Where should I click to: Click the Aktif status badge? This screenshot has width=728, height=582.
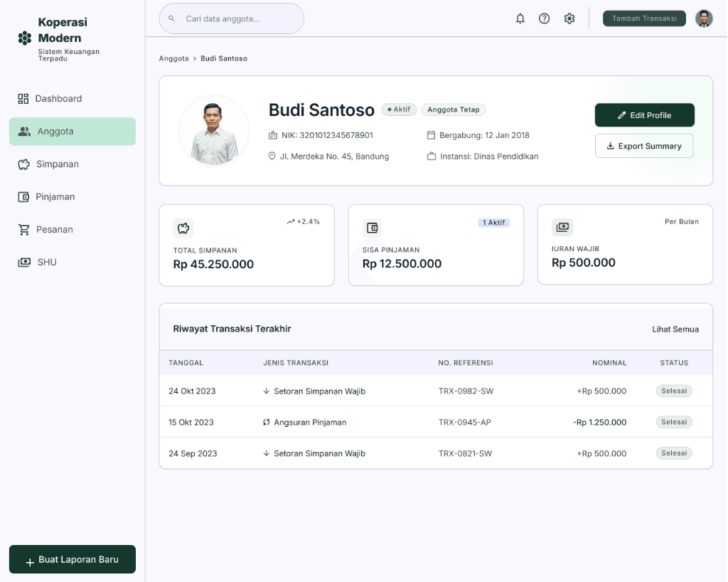399,110
